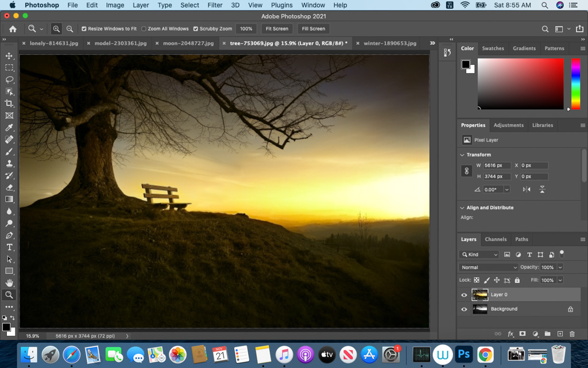
Task: Click the Fill Screen button
Action: [x=314, y=29]
